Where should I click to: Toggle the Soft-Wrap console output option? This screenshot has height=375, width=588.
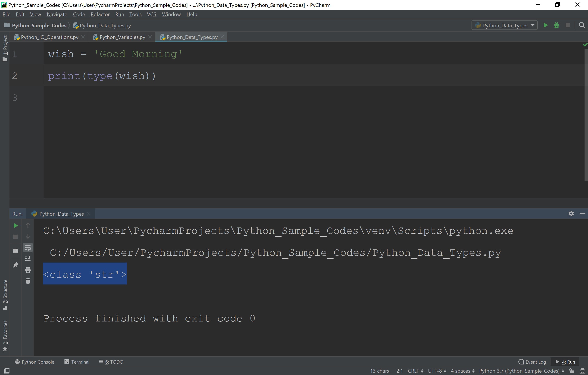28,247
